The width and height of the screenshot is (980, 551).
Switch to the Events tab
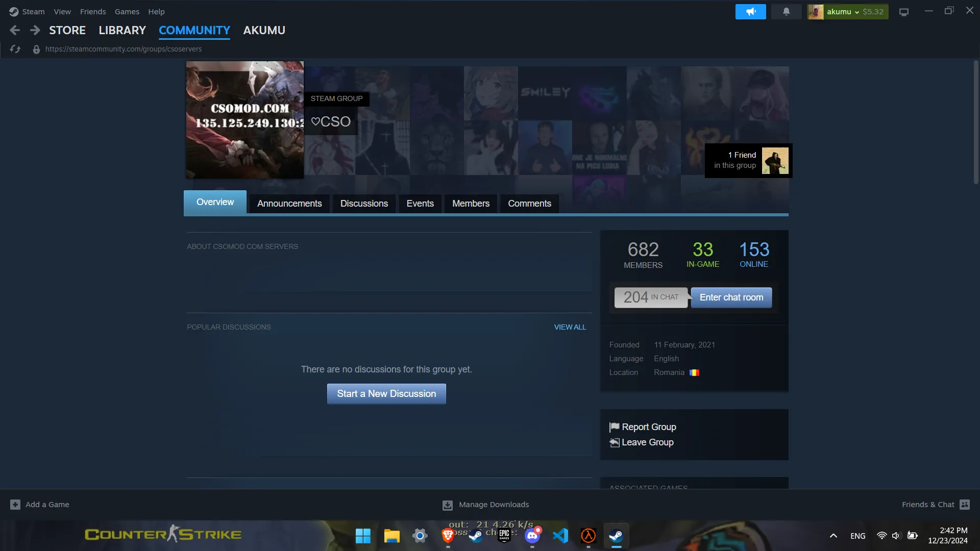click(420, 204)
